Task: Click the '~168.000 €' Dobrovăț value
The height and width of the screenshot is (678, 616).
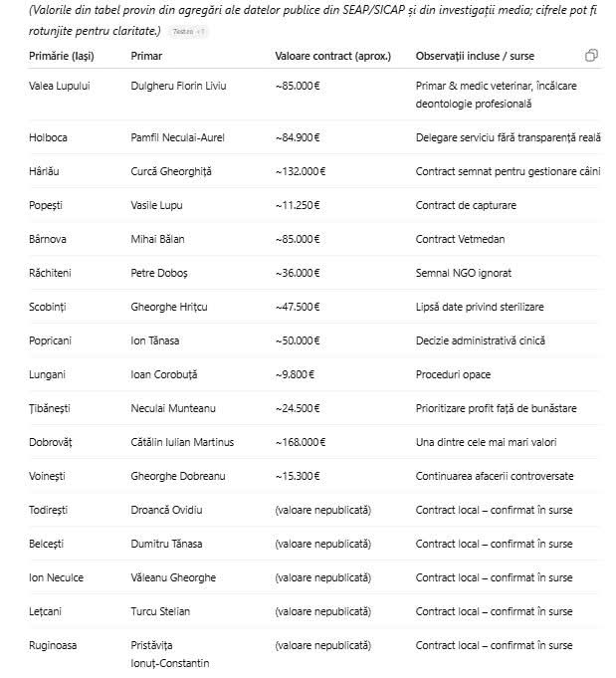Action: [x=300, y=442]
